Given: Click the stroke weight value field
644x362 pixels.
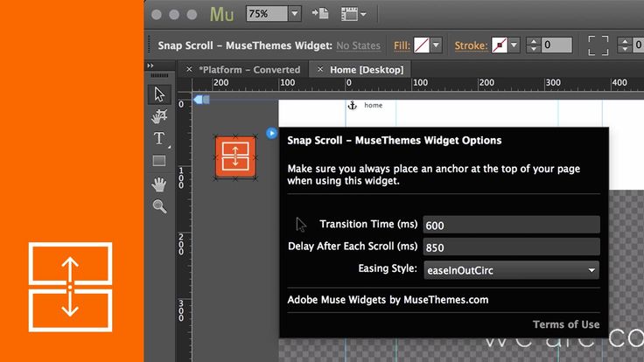Looking at the screenshot, I should 556,45.
